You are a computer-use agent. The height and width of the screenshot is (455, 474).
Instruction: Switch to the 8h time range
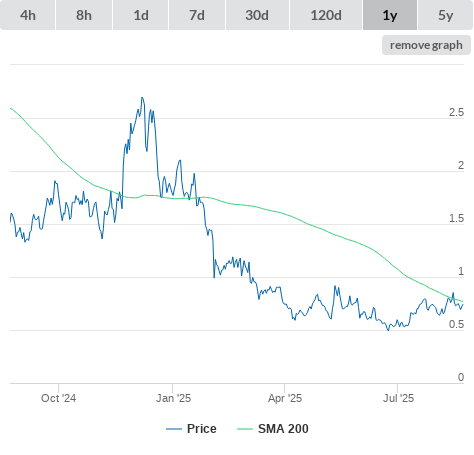click(84, 15)
